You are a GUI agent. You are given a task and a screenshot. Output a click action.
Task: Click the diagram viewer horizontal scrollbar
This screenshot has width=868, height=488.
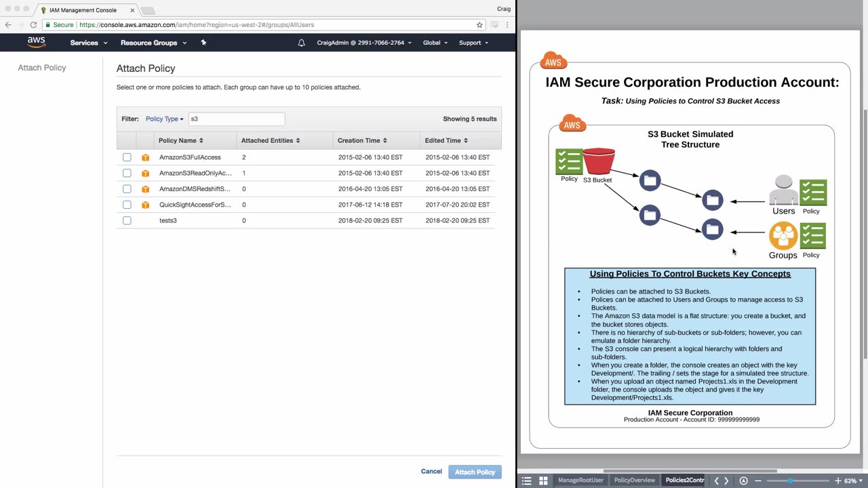click(x=690, y=471)
